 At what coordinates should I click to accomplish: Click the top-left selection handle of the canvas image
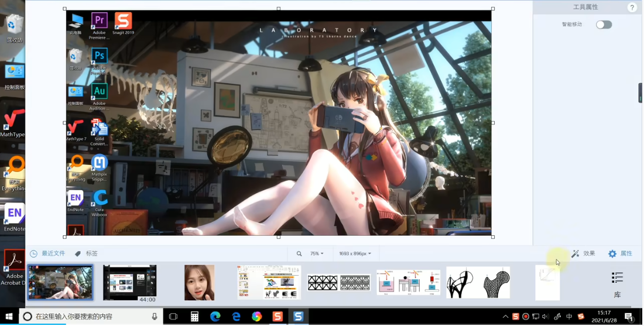(65, 9)
